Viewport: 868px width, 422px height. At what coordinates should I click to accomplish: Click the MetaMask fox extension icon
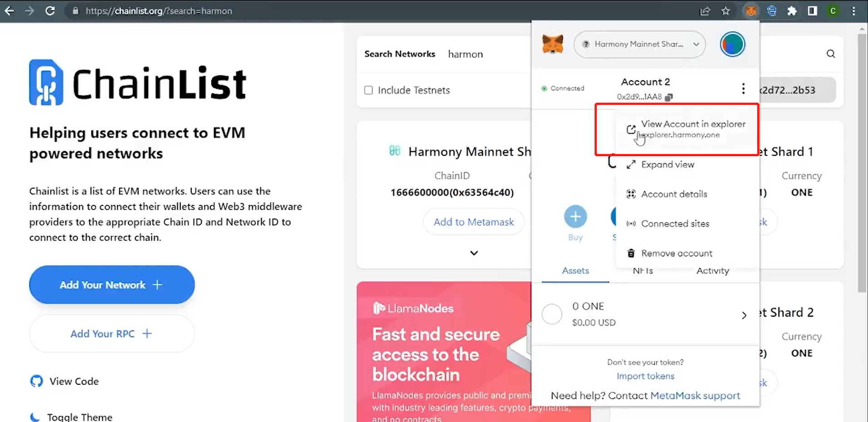tap(751, 11)
